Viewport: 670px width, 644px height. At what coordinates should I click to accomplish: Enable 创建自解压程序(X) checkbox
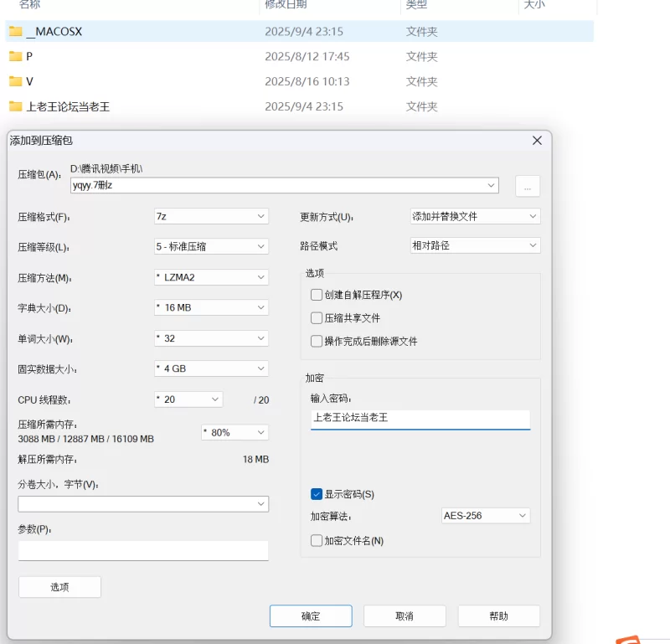coord(317,295)
